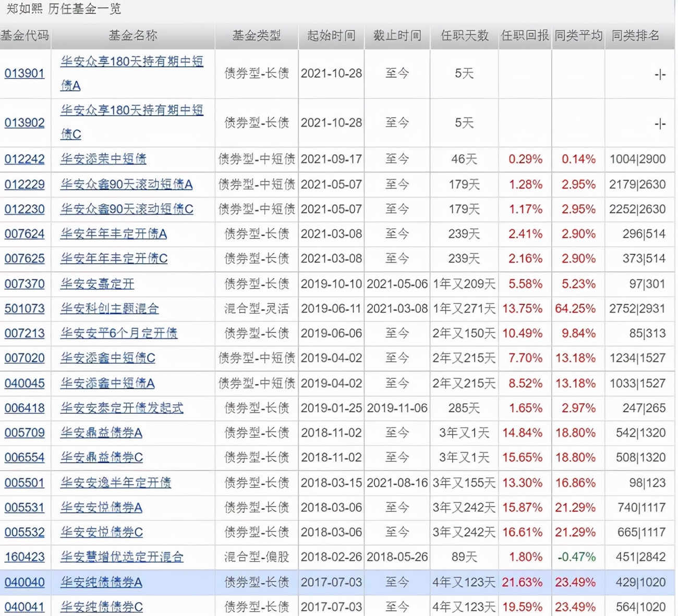Sort by the 同类排名 column header

[636, 36]
